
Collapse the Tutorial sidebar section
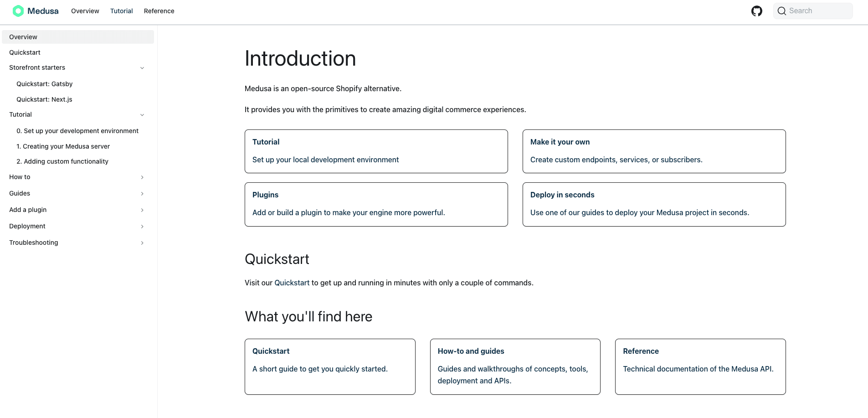(142, 114)
